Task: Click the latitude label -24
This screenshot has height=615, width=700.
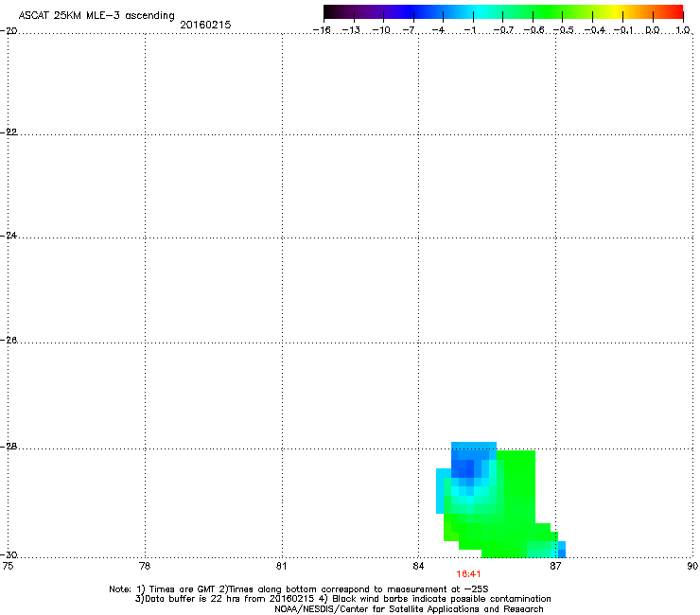Action: point(9,236)
